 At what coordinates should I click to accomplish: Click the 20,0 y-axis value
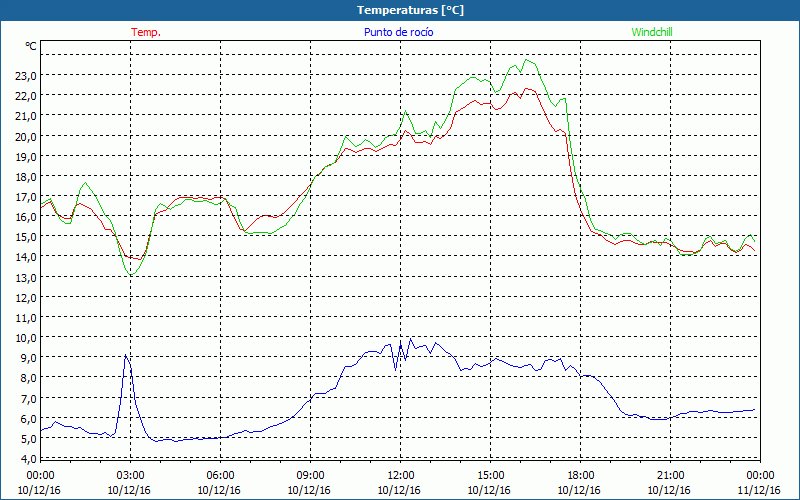tap(27, 136)
